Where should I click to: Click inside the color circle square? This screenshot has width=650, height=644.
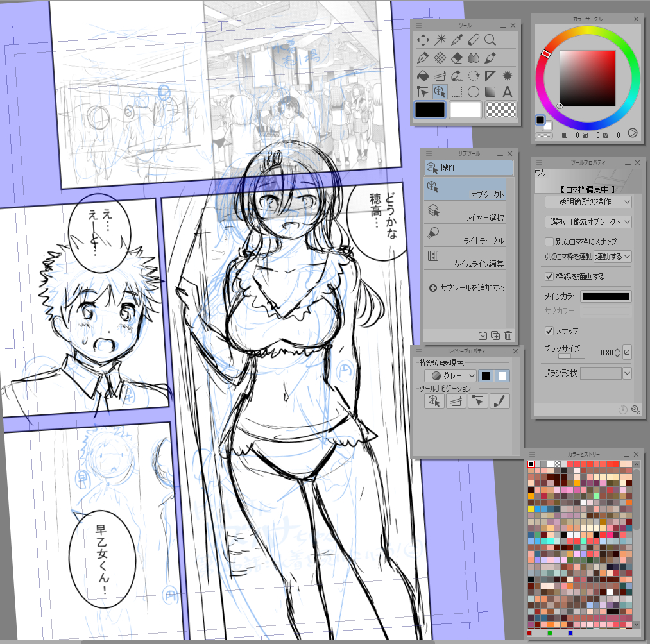pyautogui.click(x=587, y=78)
